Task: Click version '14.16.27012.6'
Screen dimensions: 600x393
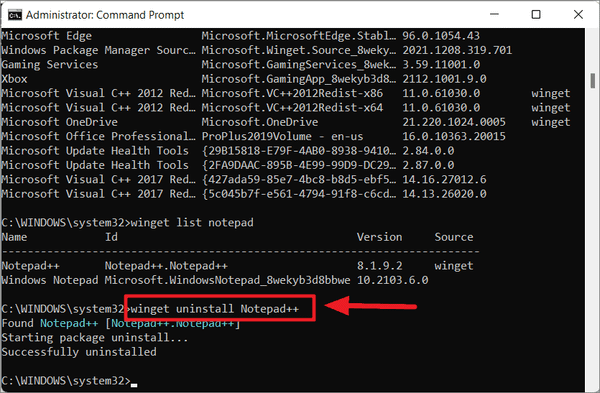Action: pos(444,179)
